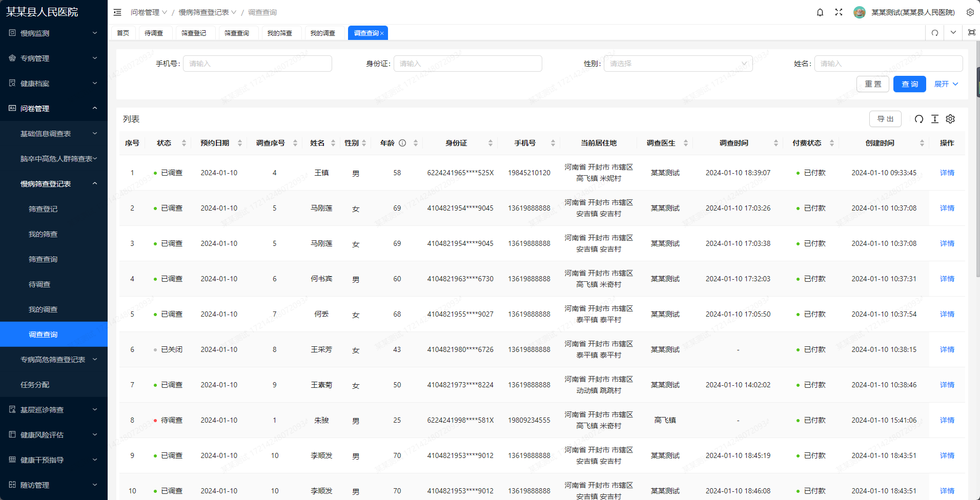Screen dimensions: 980x500
Task: Expand 专病高危筛查登记表 submenu
Action: (x=54, y=360)
